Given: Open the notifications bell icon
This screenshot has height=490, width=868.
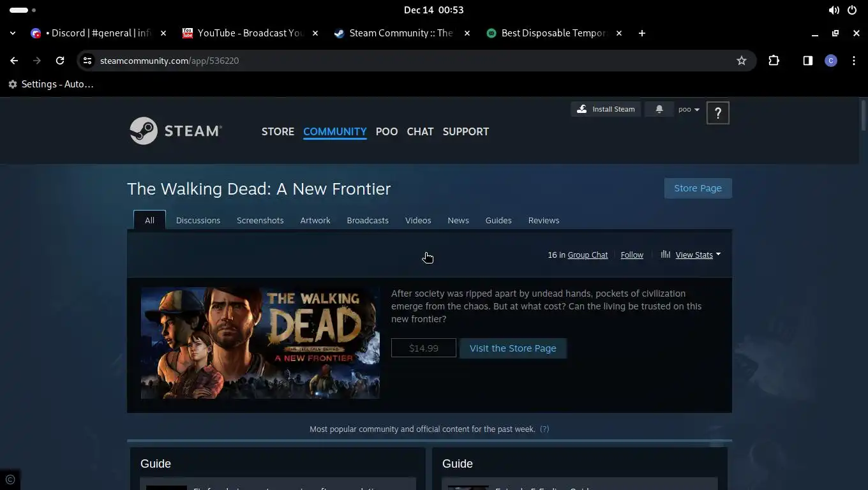Looking at the screenshot, I should 659,109.
